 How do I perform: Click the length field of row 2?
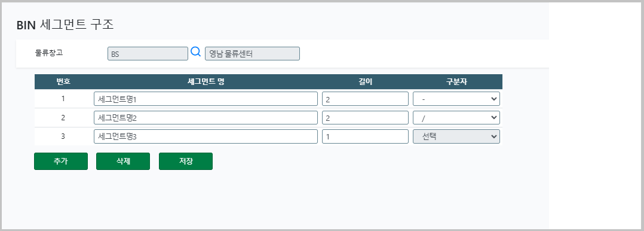pos(365,118)
